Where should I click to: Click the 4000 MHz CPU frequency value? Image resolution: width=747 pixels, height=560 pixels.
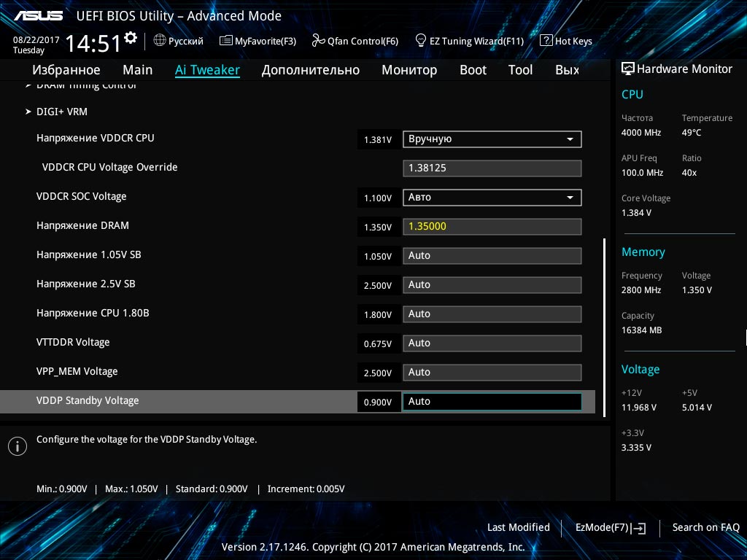(641, 133)
